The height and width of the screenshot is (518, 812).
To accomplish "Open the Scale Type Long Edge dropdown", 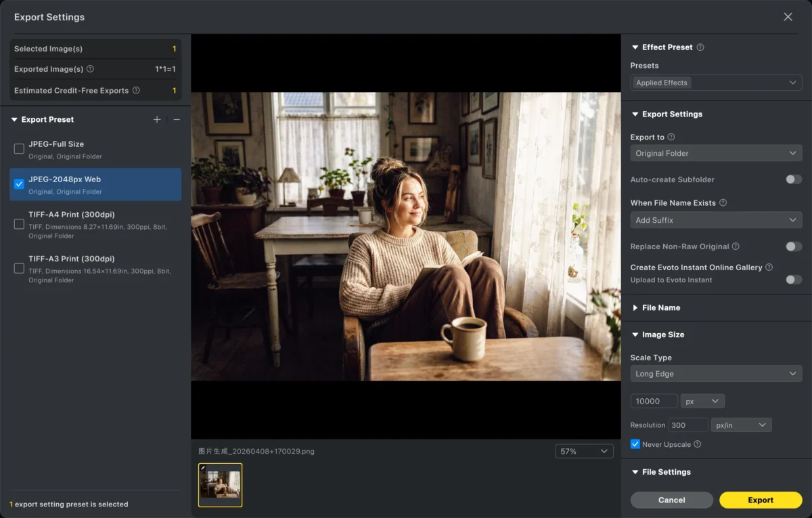I will 716,374.
